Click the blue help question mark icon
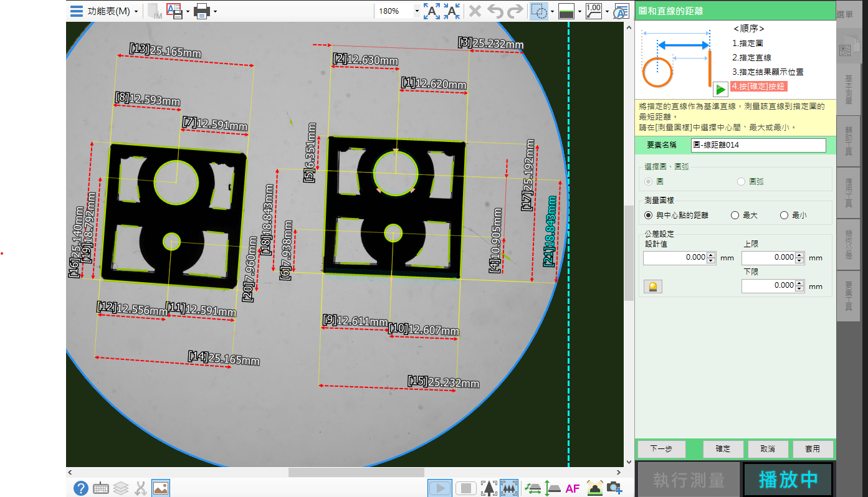The image size is (868, 497). (x=80, y=488)
